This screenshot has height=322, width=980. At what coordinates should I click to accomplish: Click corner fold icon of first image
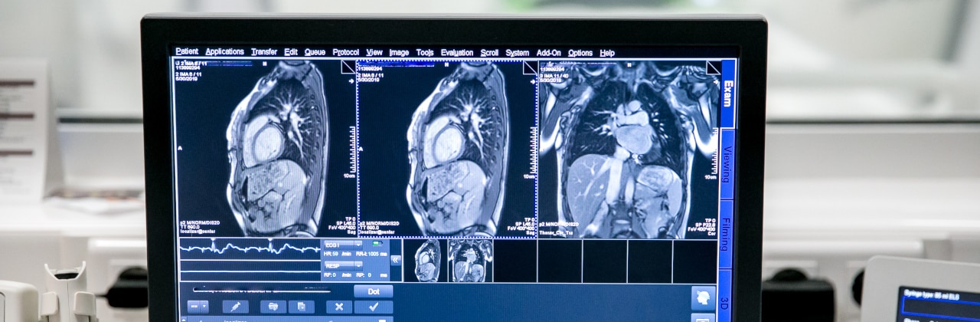point(350,67)
